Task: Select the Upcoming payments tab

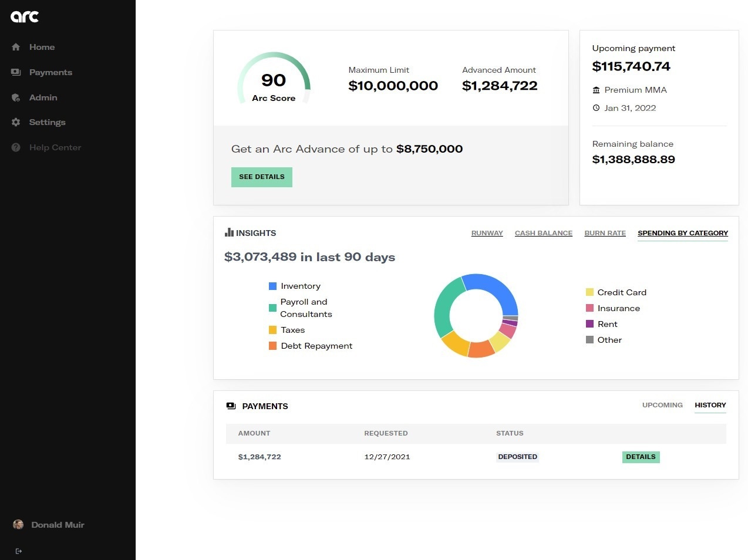Action: 662,405
